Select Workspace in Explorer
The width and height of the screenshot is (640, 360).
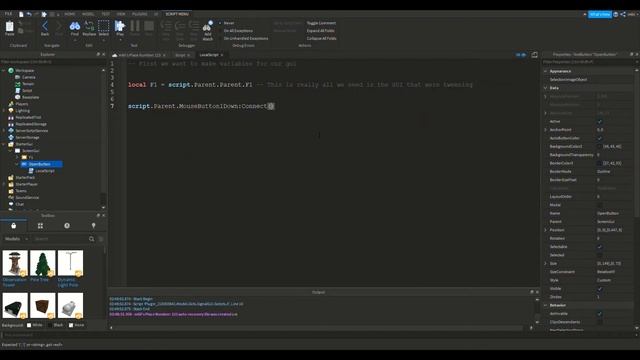(x=24, y=71)
